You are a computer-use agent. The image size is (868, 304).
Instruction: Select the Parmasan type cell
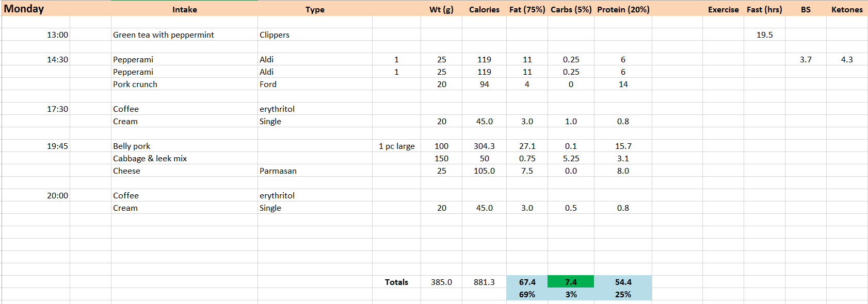tap(315, 171)
